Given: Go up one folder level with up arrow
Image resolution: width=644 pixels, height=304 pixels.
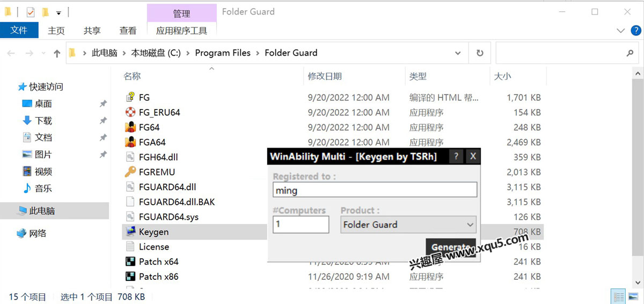Looking at the screenshot, I should pos(57,53).
